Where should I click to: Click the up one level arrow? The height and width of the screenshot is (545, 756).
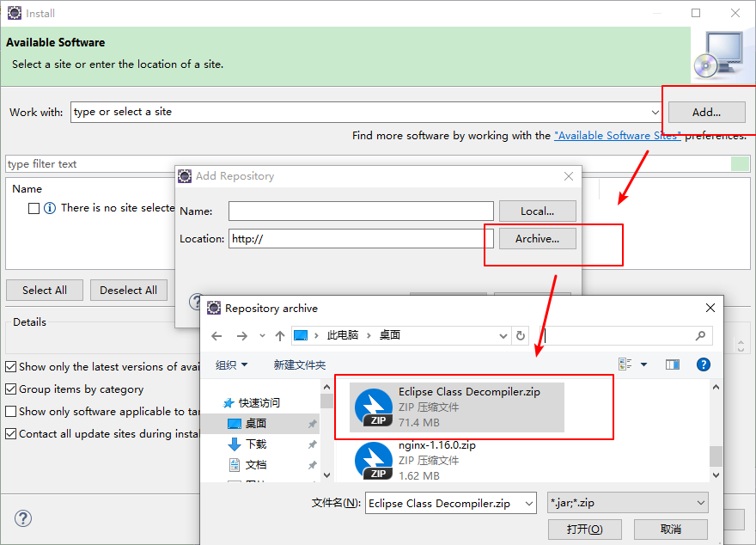pos(280,336)
